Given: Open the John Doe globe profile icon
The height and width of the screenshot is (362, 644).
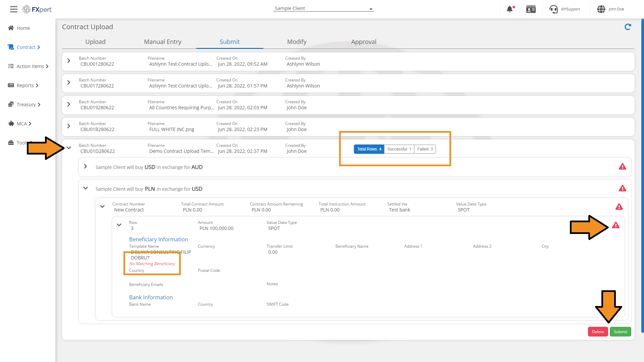Looking at the screenshot, I should pyautogui.click(x=601, y=9).
